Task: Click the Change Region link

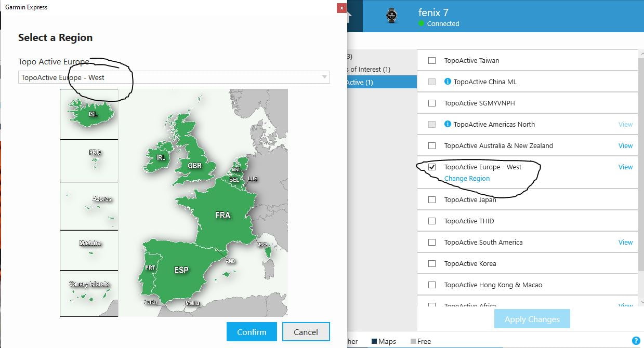Action: (467, 178)
